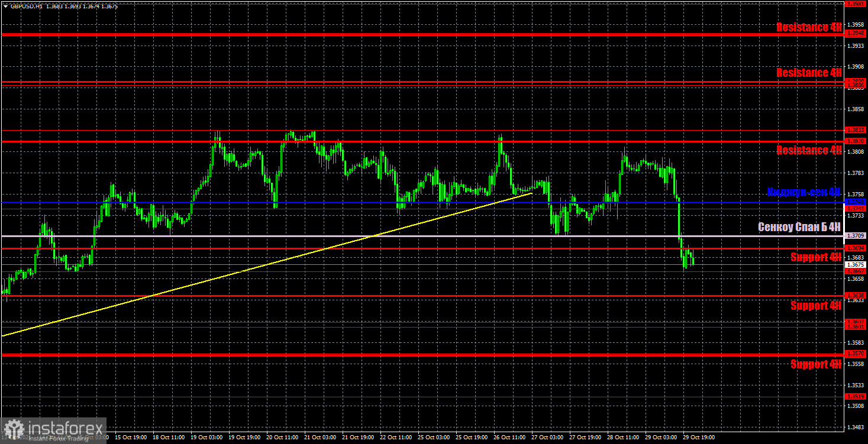
Task: Click the GBPUSD,H1 chart title text
Action: tap(27, 7)
